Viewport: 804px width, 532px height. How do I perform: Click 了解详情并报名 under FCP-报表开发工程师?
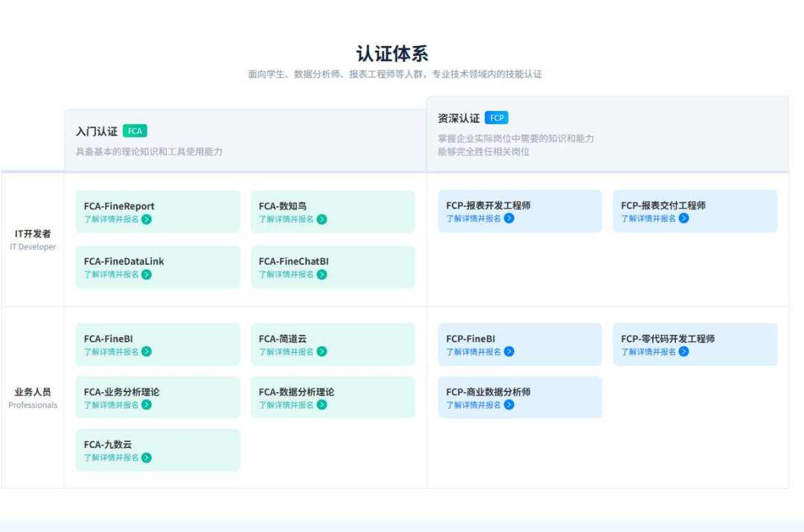pyautogui.click(x=473, y=218)
